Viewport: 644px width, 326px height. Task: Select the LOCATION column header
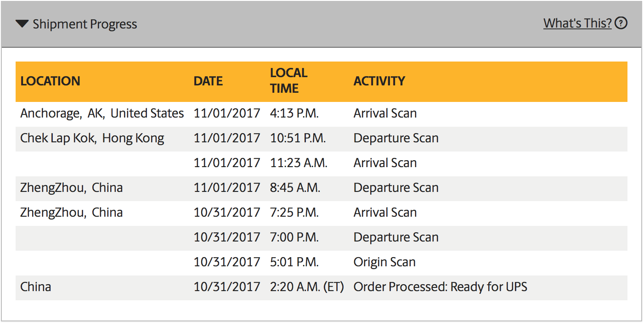click(50, 81)
